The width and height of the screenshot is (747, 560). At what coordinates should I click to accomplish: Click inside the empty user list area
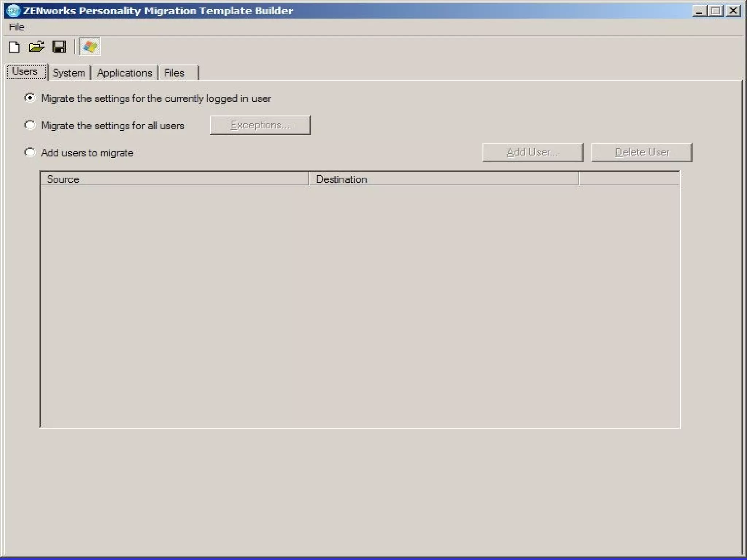(359, 306)
